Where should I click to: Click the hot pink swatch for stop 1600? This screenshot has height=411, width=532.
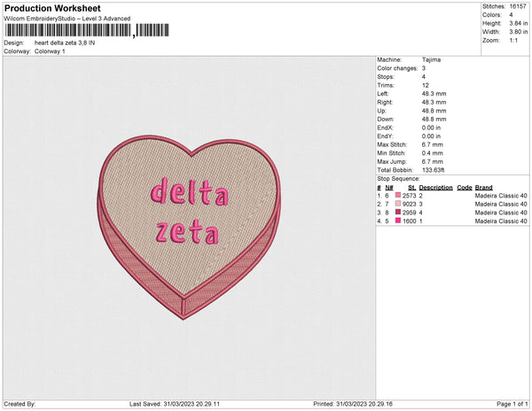(398, 221)
